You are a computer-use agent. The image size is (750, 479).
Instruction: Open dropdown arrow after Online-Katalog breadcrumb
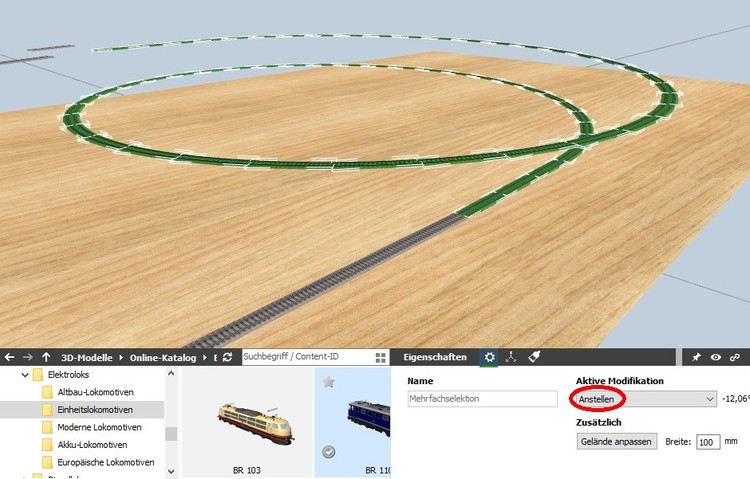click(x=205, y=357)
